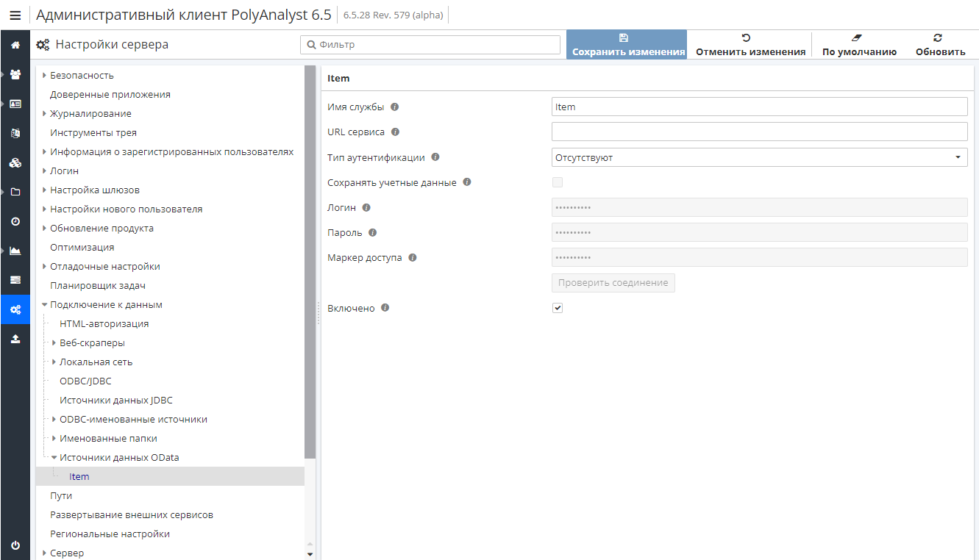Click the info icon next to Имя службы

394,107
